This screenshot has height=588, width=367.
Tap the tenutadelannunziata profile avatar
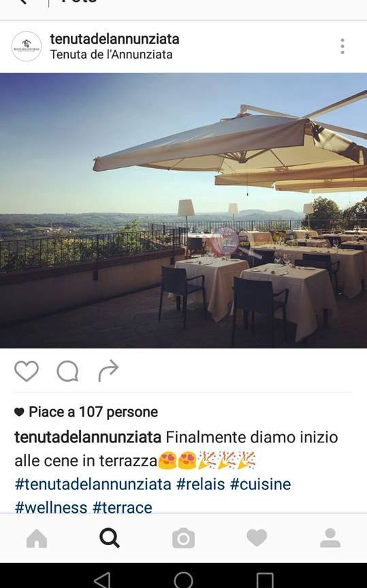click(x=27, y=46)
